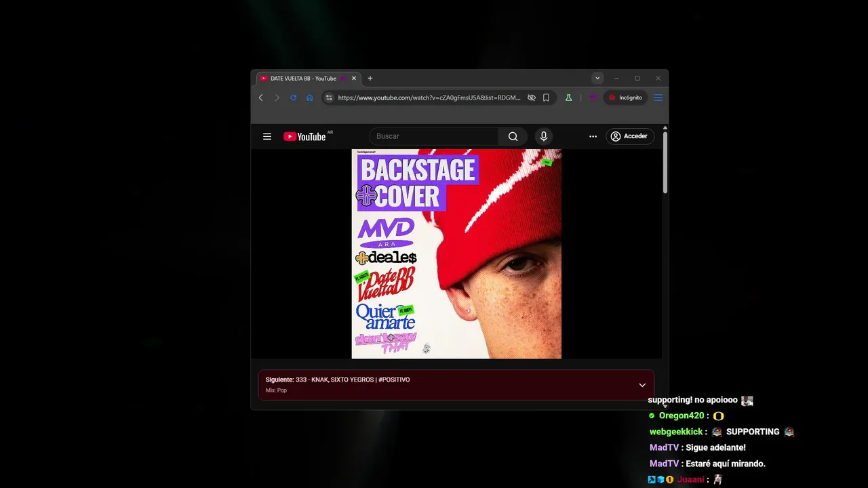Screen dimensions: 868x488
Task: Open the tab search dropdown arrow
Action: (597, 78)
